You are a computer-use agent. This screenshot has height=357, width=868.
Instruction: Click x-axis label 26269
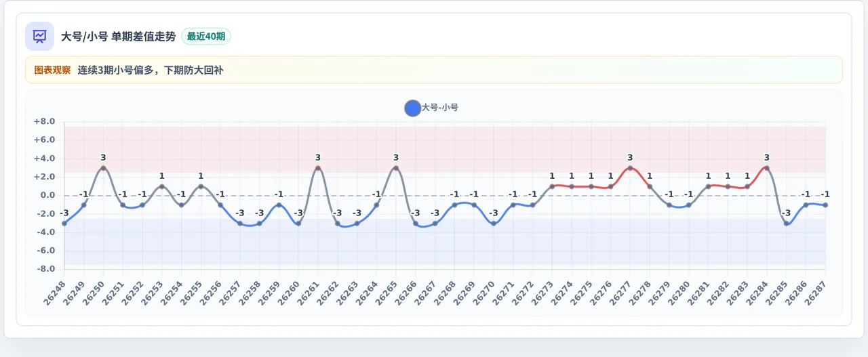(465, 293)
